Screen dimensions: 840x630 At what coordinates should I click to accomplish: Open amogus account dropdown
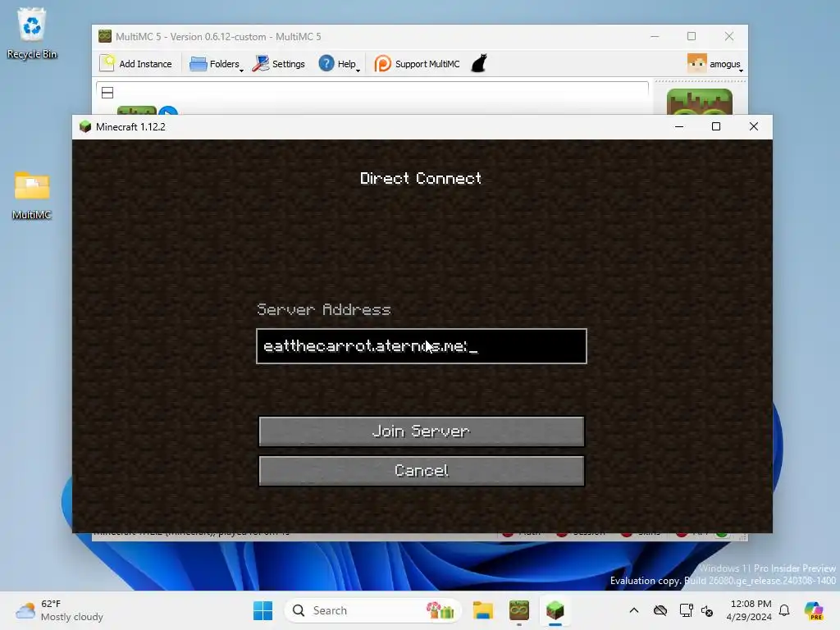click(714, 64)
